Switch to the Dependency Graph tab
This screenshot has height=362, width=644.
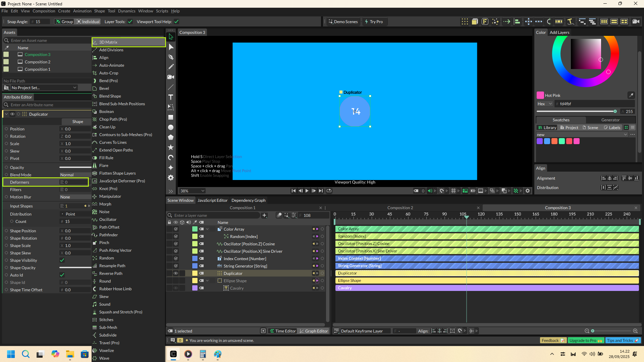coord(248,200)
